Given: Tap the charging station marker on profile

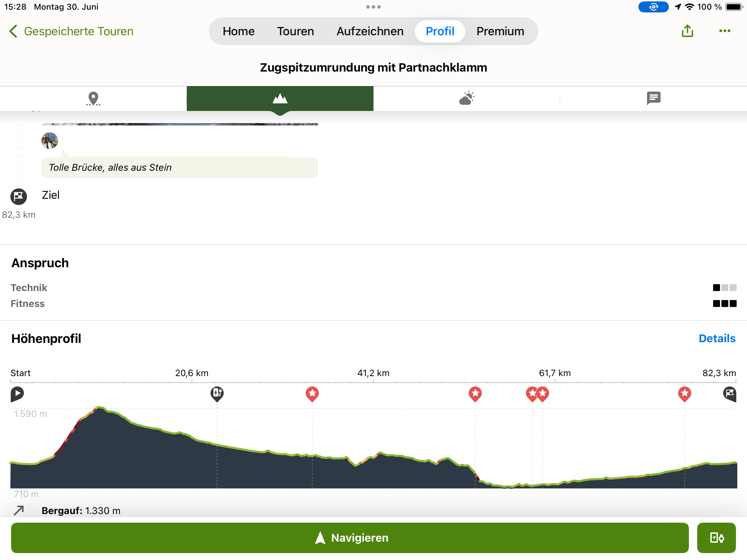Looking at the screenshot, I should [217, 393].
